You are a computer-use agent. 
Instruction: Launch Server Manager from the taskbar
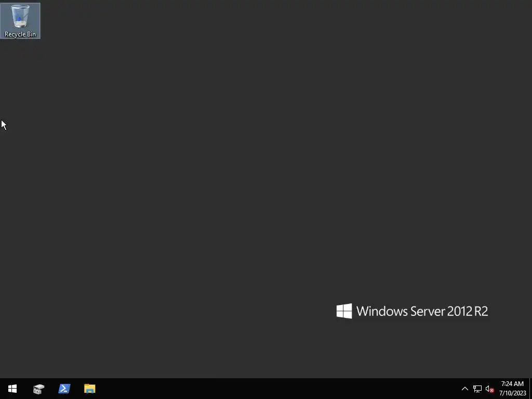click(x=38, y=389)
